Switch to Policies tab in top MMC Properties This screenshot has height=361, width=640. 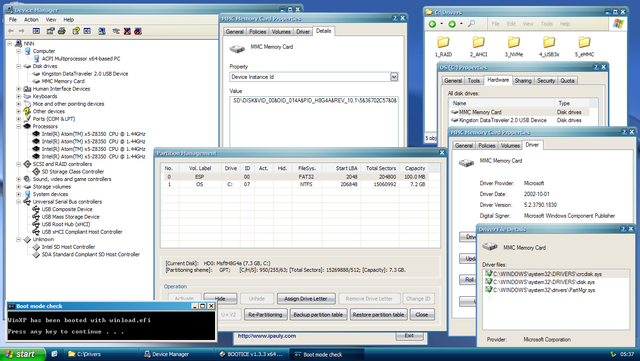[258, 31]
